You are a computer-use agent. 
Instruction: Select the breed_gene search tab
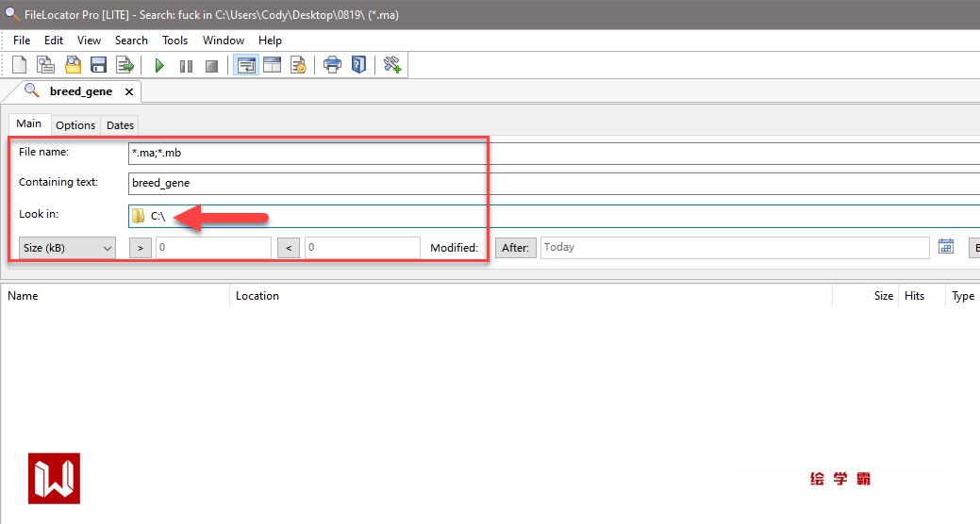click(x=80, y=91)
